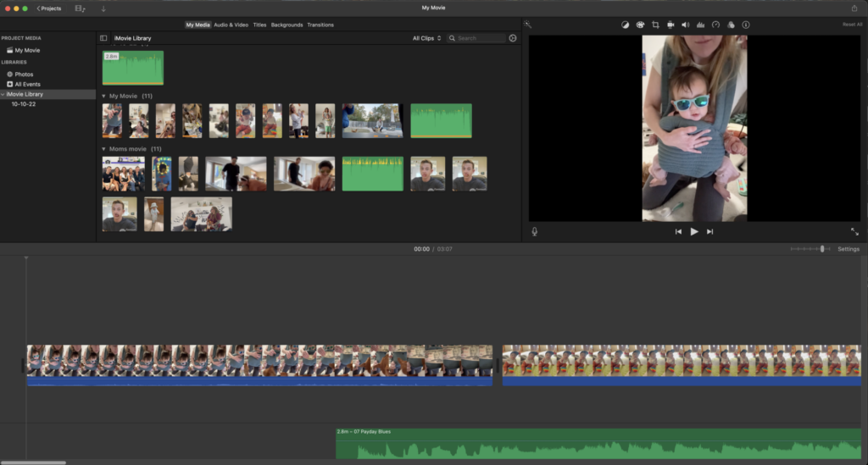Image resolution: width=868 pixels, height=465 pixels.
Task: Enter fullscreen playback
Action: coord(854,232)
